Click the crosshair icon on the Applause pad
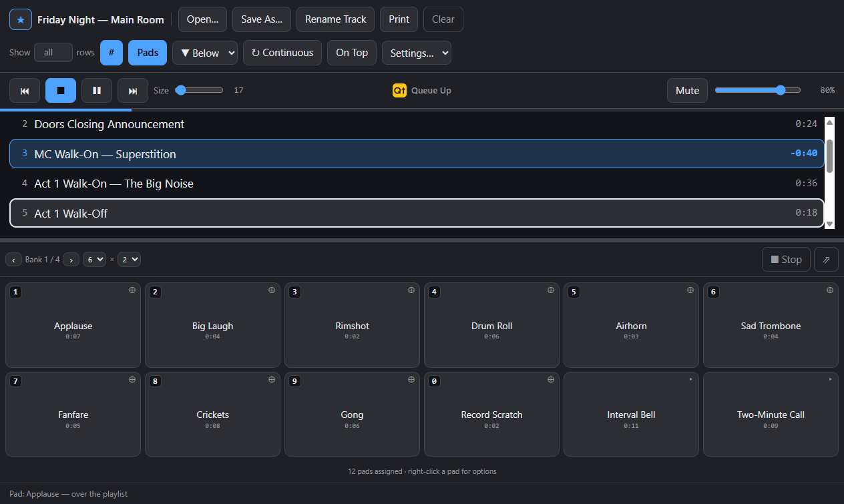The image size is (844, 504). pyautogui.click(x=132, y=290)
